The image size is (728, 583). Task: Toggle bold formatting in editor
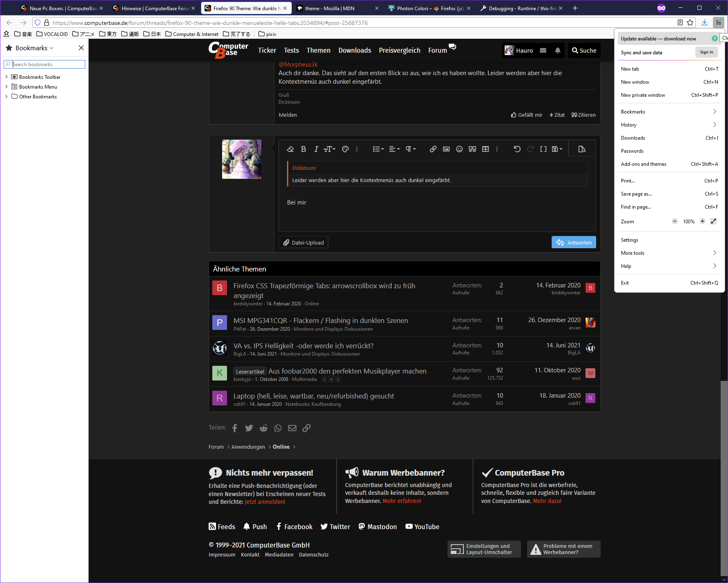(303, 149)
